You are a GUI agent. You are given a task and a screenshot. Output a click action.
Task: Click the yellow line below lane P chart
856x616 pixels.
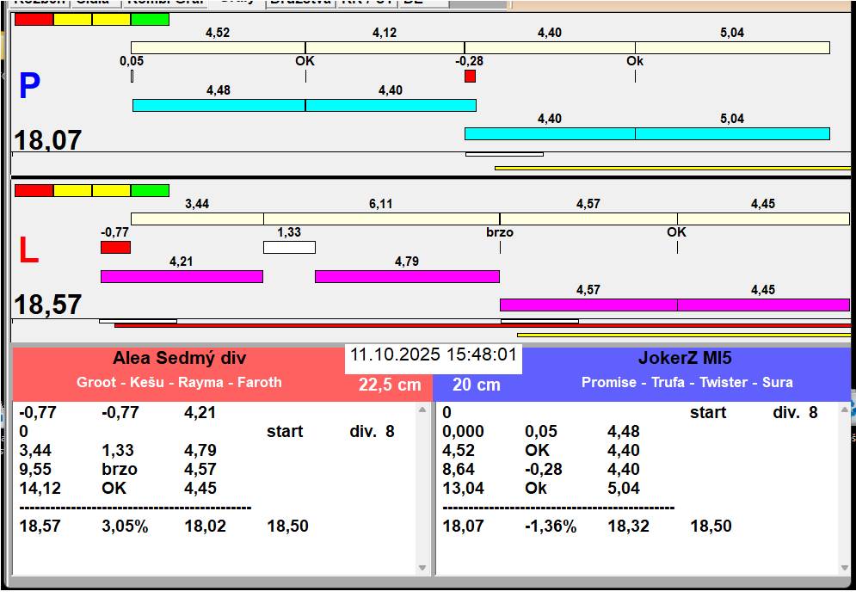pos(673,169)
